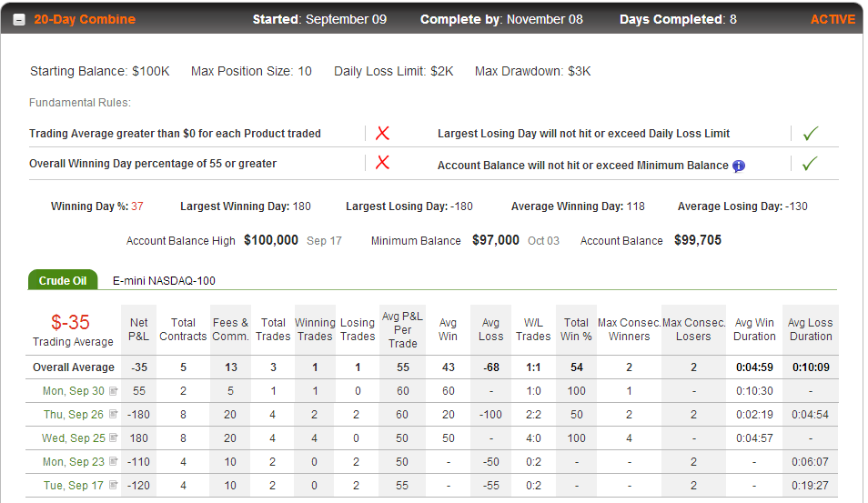
Task: Click Average Losing Day: -130 text
Action: [x=742, y=206]
